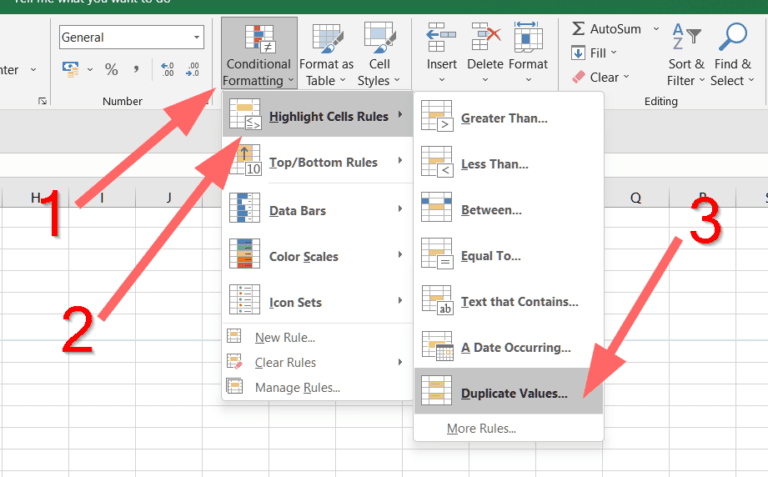Viewport: 768px width, 477px height.
Task: Click the Format as Table icon
Action: [x=327, y=39]
